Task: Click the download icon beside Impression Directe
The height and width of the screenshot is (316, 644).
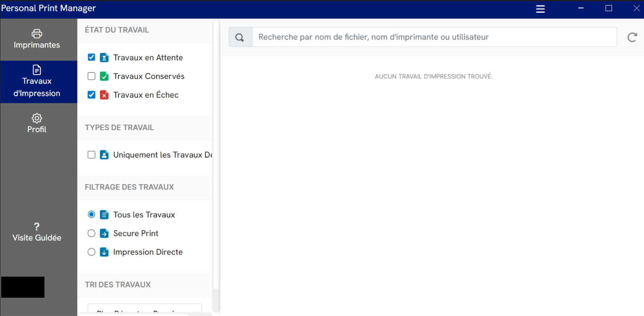Action: pyautogui.click(x=104, y=252)
